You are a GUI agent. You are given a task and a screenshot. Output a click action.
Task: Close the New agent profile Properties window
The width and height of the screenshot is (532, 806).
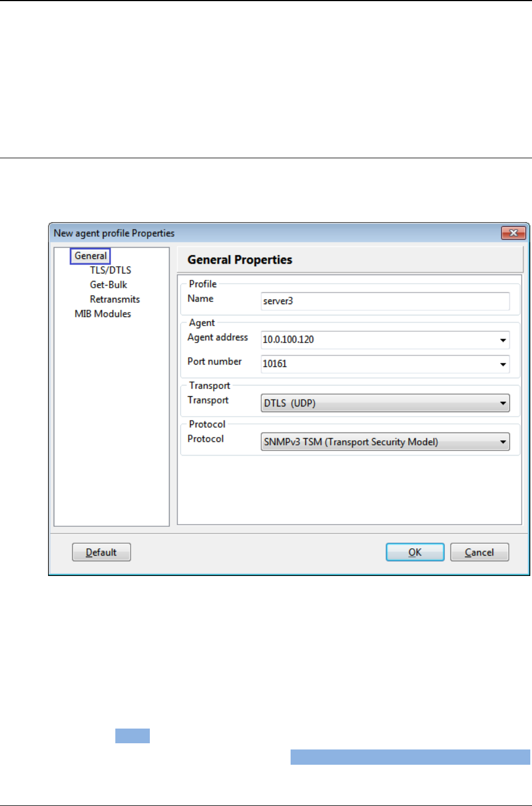click(x=513, y=233)
